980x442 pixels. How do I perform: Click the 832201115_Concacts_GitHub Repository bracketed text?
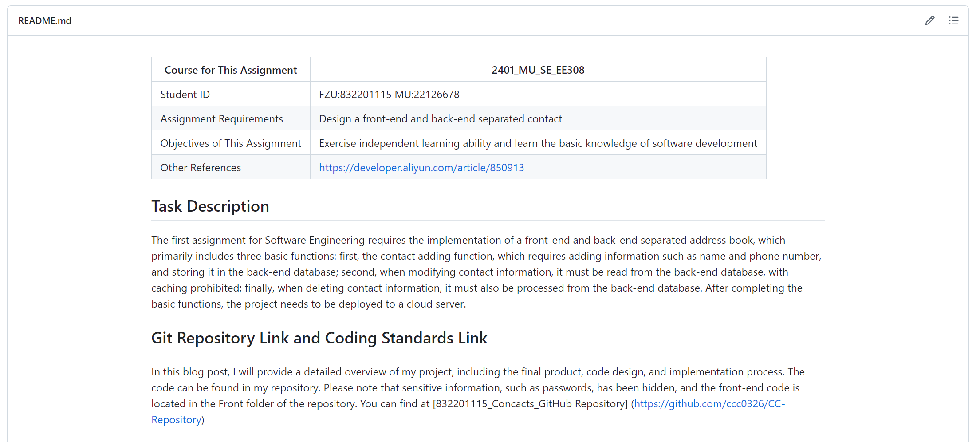[530, 404]
